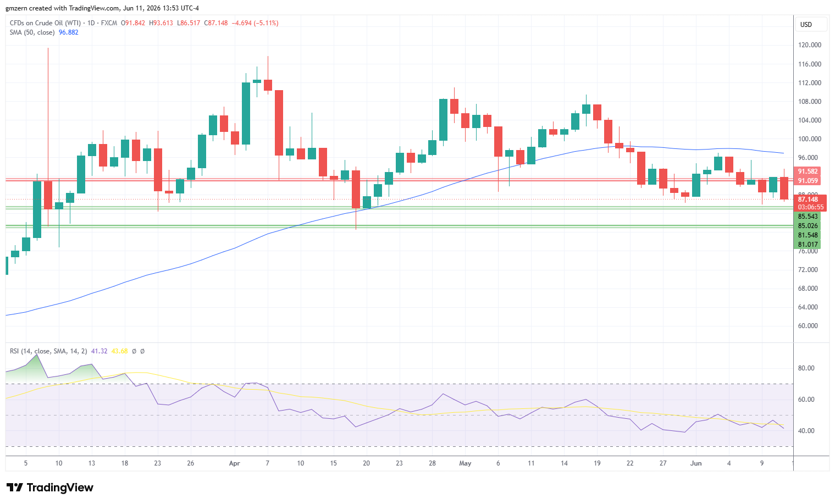Click the 120.000 price axis label
Viewport: 835px width, 504px height.
point(809,45)
